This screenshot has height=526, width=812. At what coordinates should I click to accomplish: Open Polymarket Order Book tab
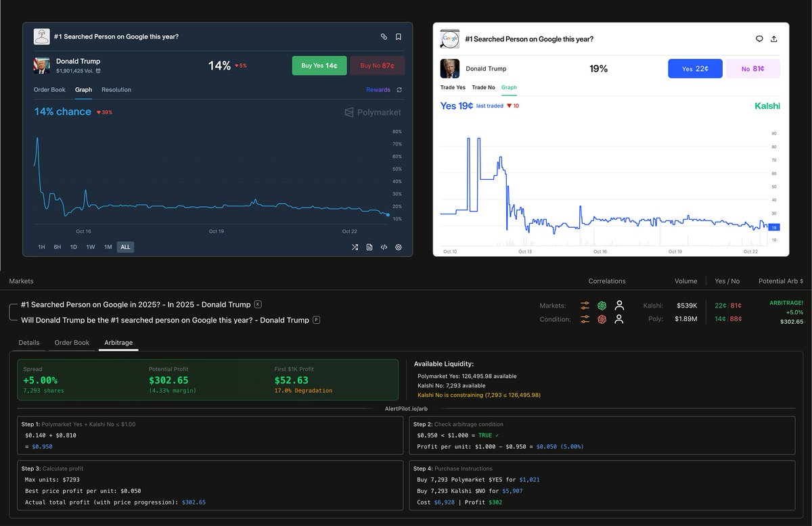(49, 90)
